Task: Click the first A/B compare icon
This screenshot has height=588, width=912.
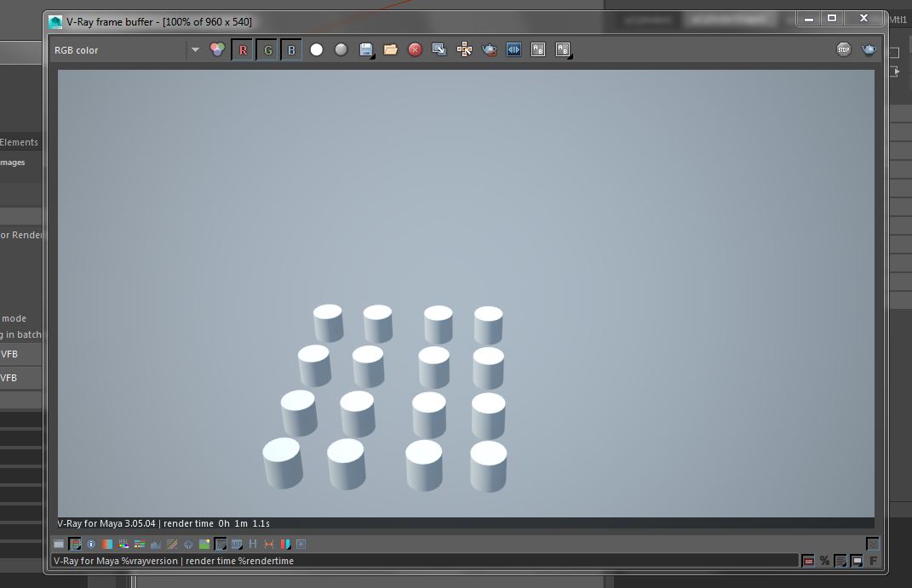Action: pyautogui.click(x=538, y=50)
